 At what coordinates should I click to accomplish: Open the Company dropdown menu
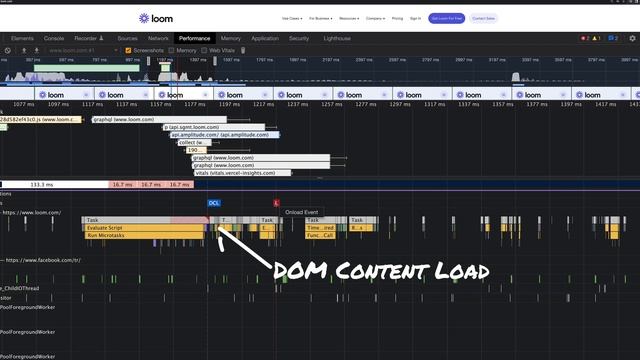tap(375, 18)
